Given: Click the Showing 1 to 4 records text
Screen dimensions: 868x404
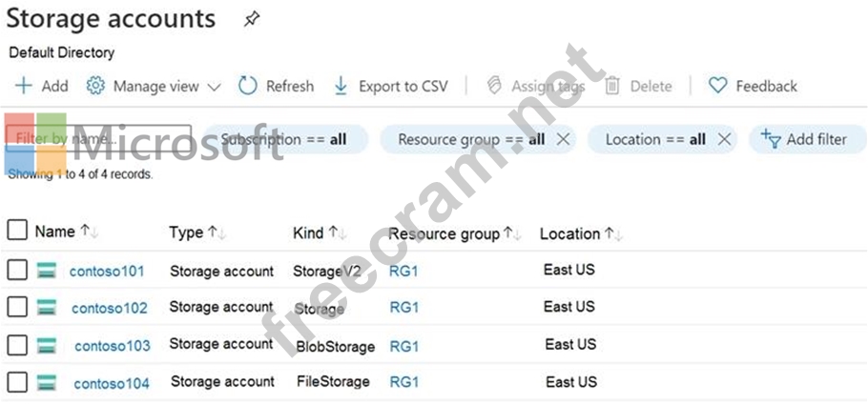Looking at the screenshot, I should coord(80,174).
